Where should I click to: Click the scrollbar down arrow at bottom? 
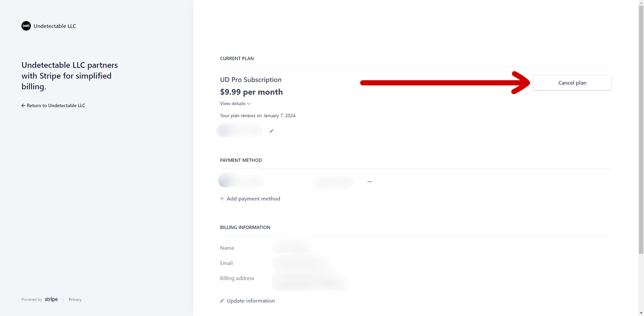(641, 313)
